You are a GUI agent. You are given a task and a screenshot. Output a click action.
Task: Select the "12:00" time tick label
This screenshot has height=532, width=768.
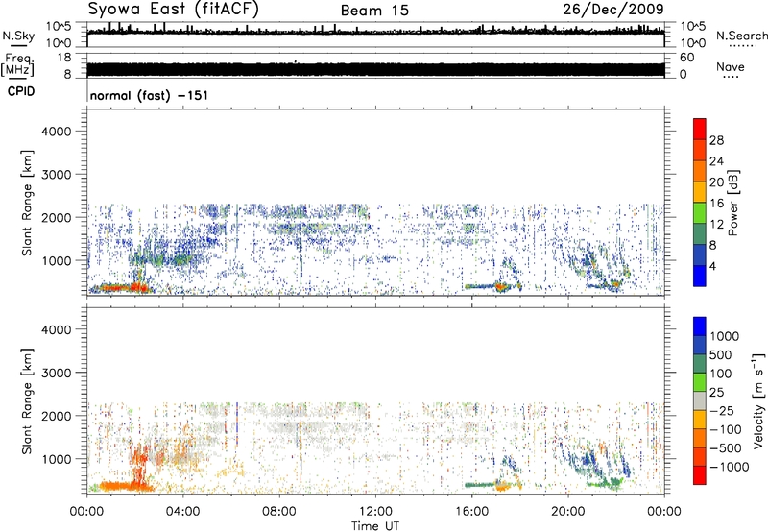(375, 512)
